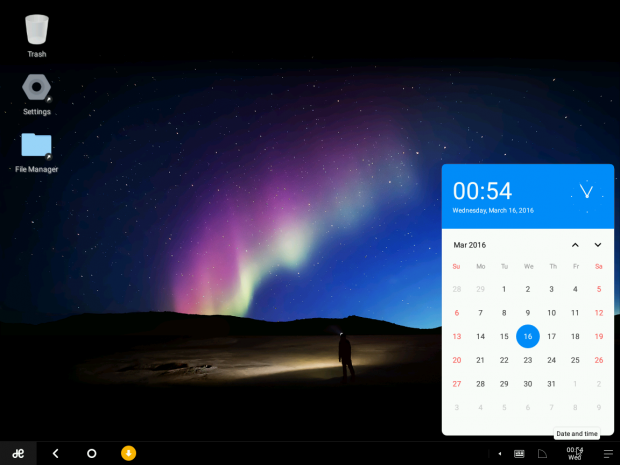This screenshot has width=620, height=465.
Task: Select March 14 in the calendar
Action: click(480, 336)
